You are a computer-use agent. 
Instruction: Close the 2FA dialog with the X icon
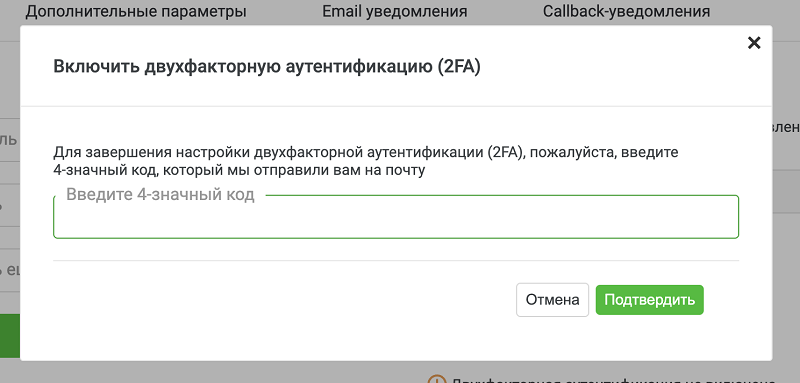(754, 43)
